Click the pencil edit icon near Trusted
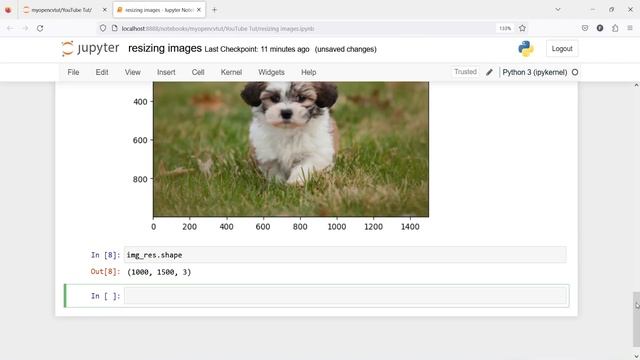 pyautogui.click(x=489, y=72)
